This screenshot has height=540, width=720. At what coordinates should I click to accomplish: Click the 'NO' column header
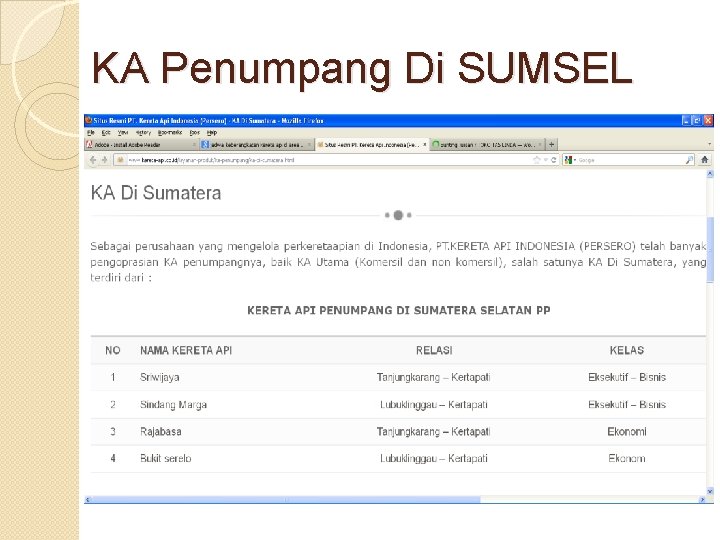[112, 350]
